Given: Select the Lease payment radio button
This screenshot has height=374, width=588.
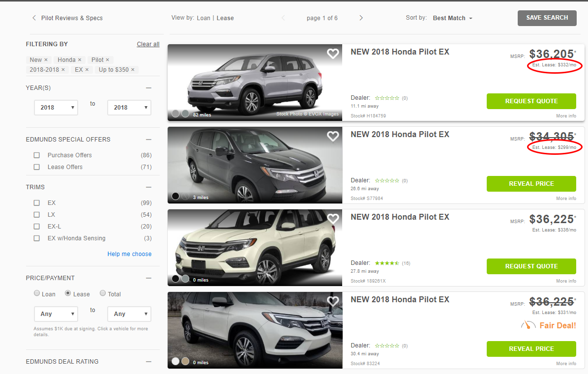Looking at the screenshot, I should [x=68, y=293].
